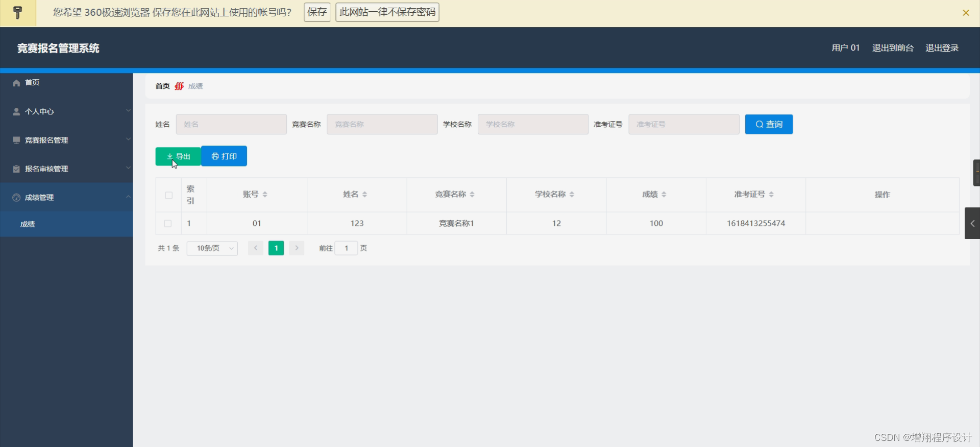This screenshot has height=447, width=980.
Task: Click the gauge icon beside 成绩管理
Action: tap(16, 197)
